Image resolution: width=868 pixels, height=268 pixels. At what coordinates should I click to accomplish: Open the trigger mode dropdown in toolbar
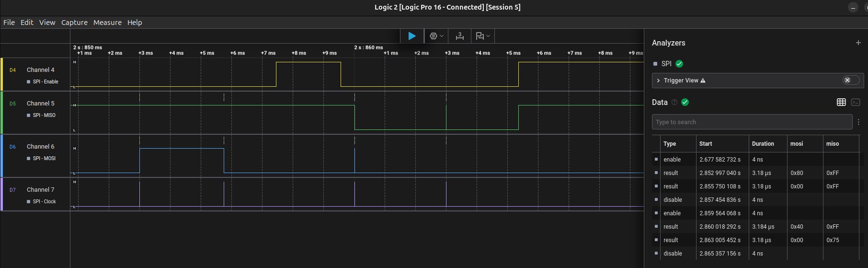[x=436, y=36]
